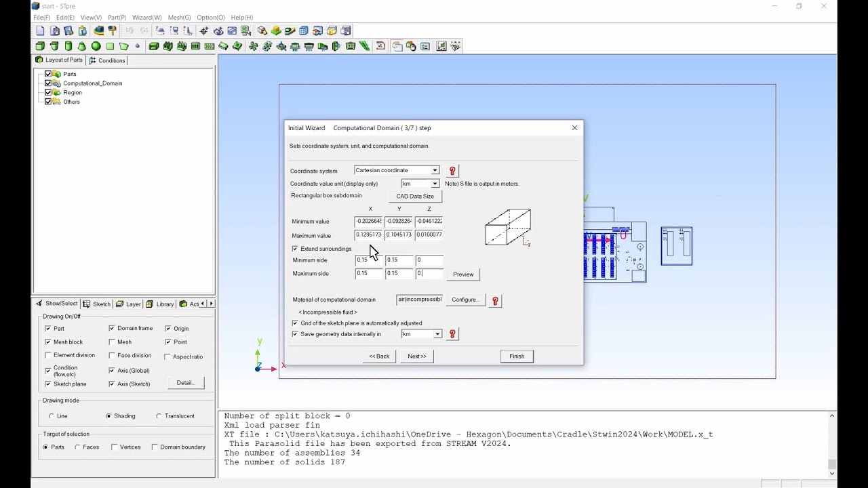The height and width of the screenshot is (488, 868).
Task: Select the flat green rectangle tool
Action: (x=110, y=46)
